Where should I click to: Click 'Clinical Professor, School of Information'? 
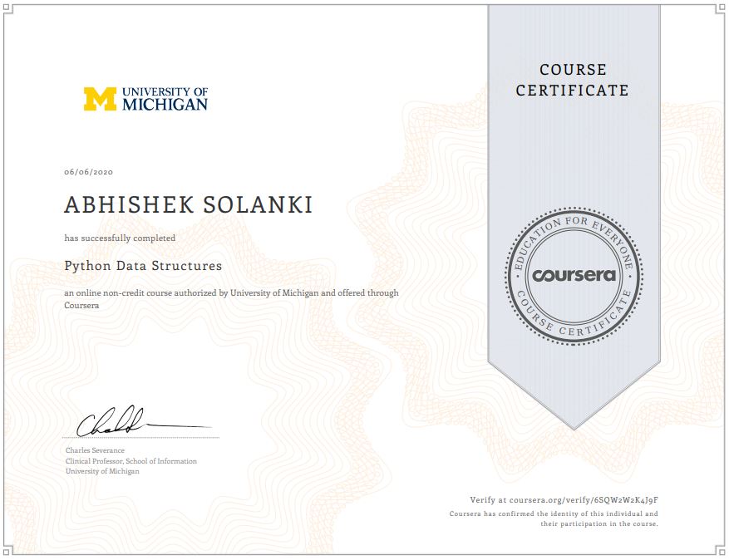tap(131, 461)
